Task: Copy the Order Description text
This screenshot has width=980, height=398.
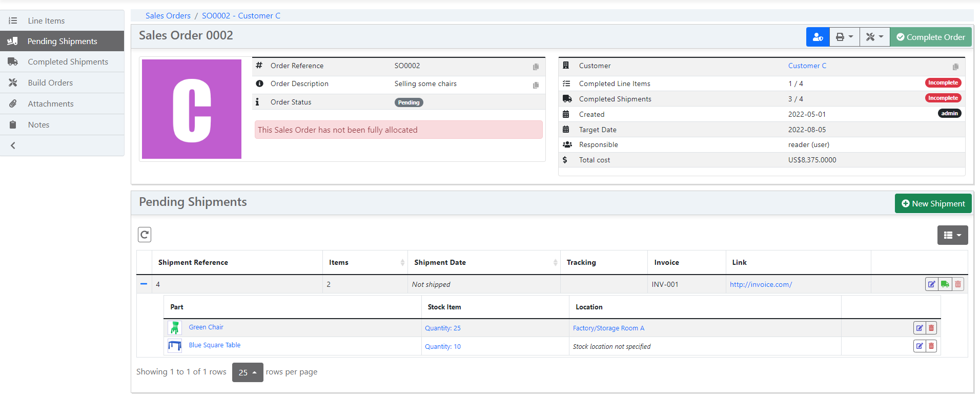Action: pyautogui.click(x=536, y=85)
